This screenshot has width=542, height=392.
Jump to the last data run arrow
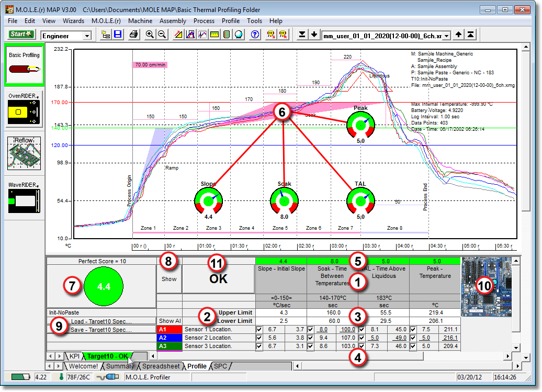302,35
